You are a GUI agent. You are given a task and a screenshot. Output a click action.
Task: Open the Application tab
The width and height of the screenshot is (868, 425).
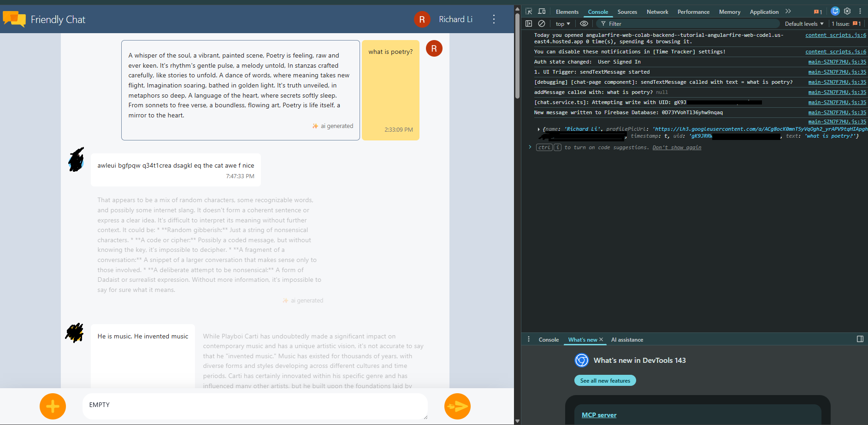(x=764, y=12)
